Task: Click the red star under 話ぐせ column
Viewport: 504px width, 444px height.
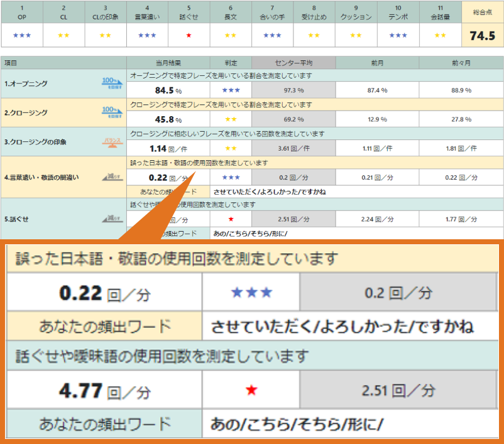Action: 188,35
